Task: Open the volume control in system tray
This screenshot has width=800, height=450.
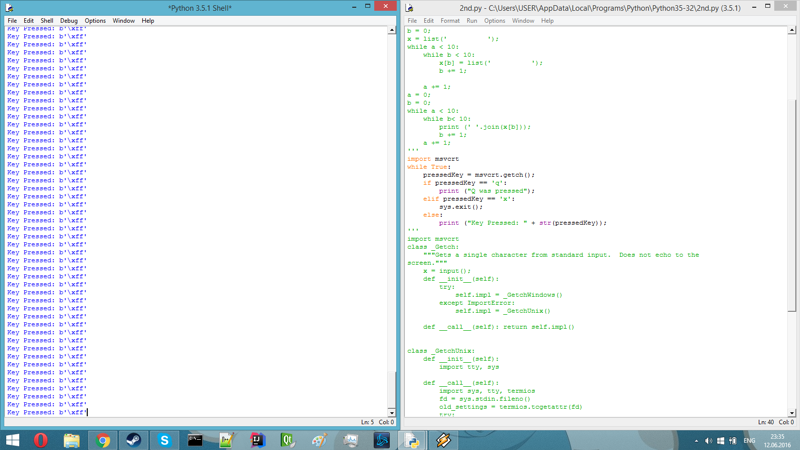Action: tap(708, 441)
